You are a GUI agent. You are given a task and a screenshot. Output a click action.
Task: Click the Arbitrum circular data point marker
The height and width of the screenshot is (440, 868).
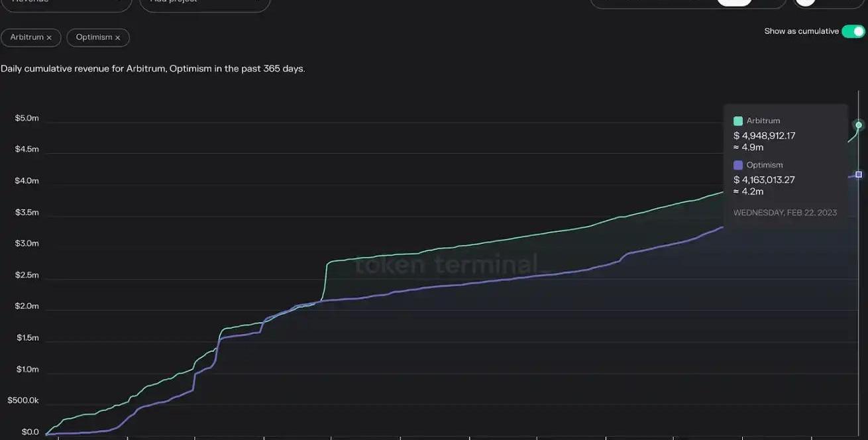(859, 125)
